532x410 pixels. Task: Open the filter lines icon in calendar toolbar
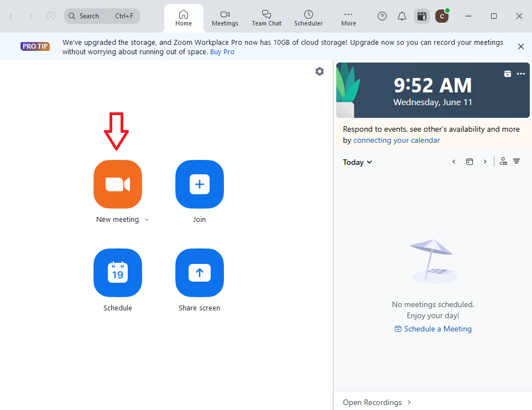pos(517,162)
